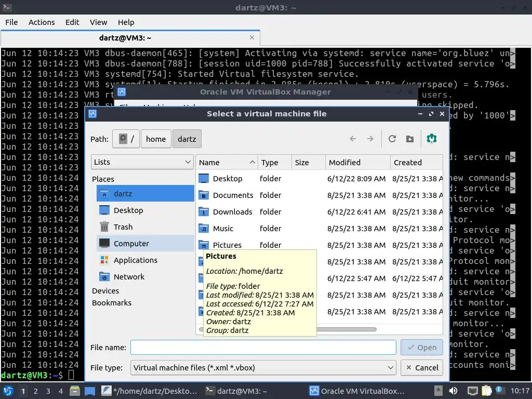532x399 pixels.
Task: Click the Open button
Action: tap(422, 348)
